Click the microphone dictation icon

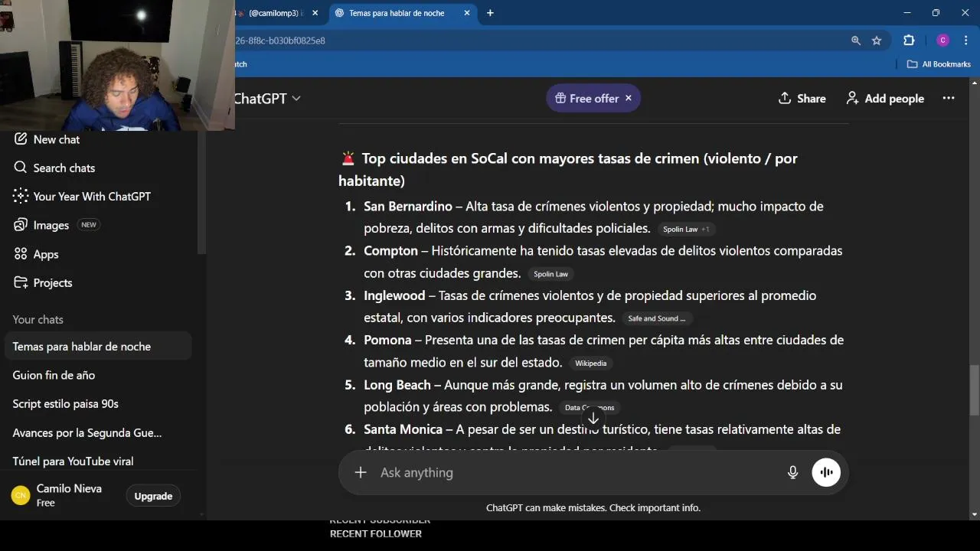coord(793,472)
